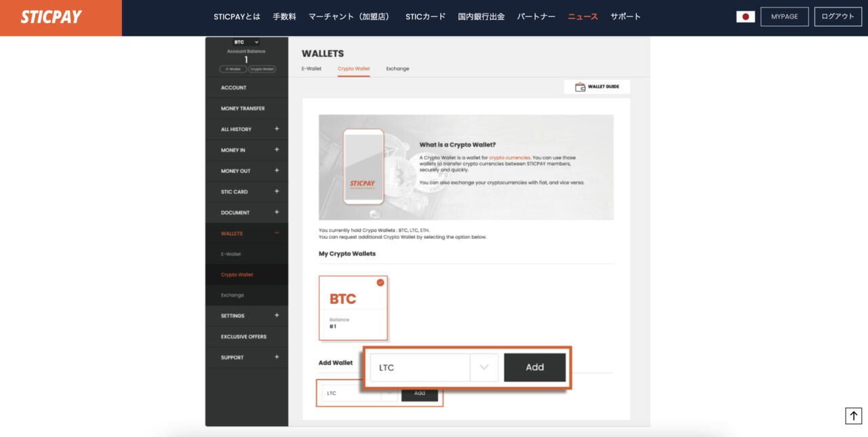This screenshot has height=437, width=868.
Task: Click the E-Wallet pill under Account Balance
Action: [x=233, y=69]
